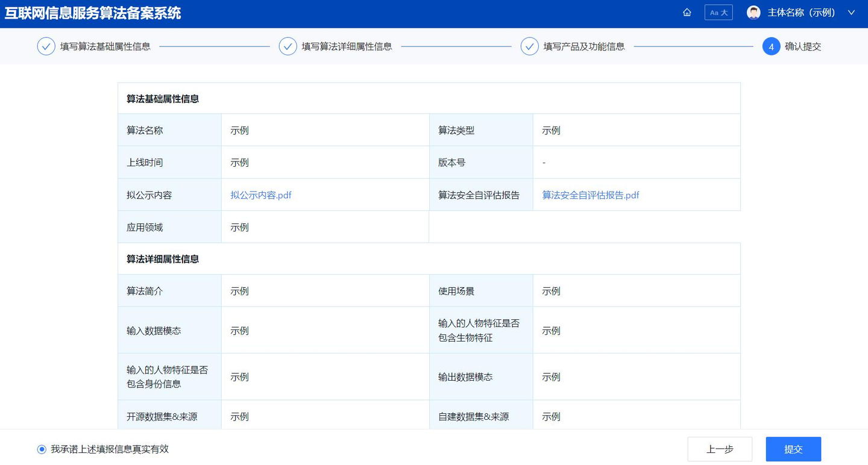Click the step 4 确认提交 circle

(x=772, y=46)
